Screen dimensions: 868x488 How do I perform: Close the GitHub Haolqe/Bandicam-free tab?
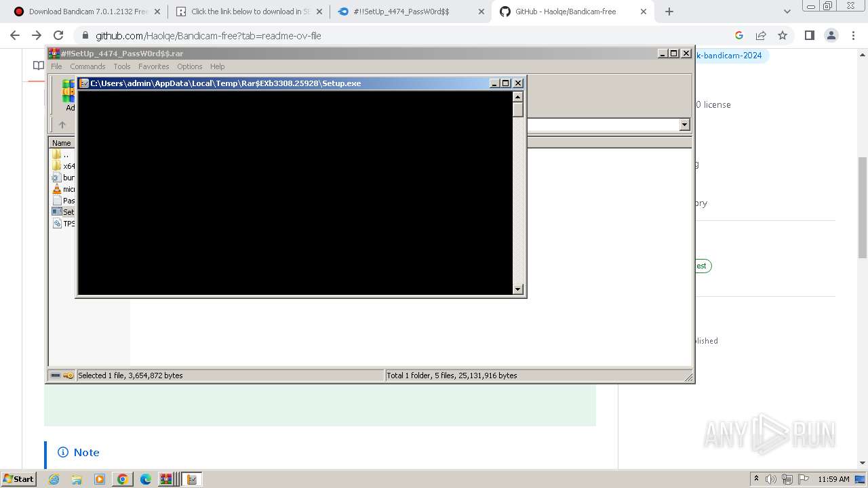click(x=644, y=12)
